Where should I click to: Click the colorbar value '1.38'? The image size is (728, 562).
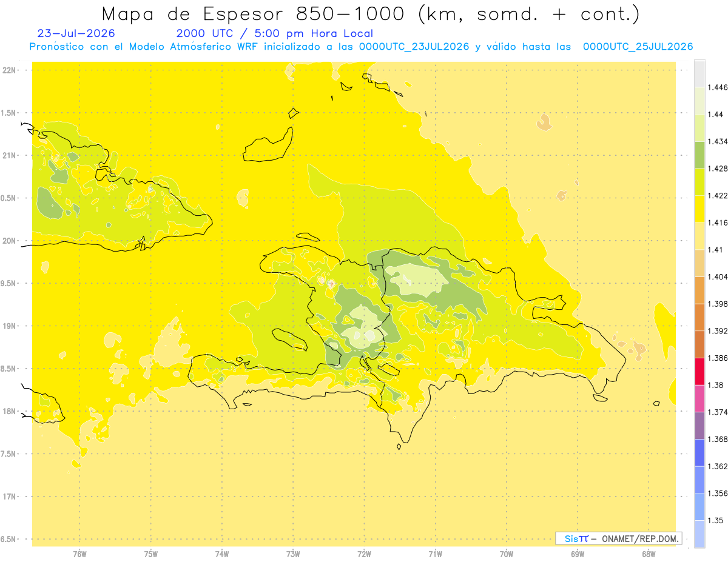click(715, 385)
